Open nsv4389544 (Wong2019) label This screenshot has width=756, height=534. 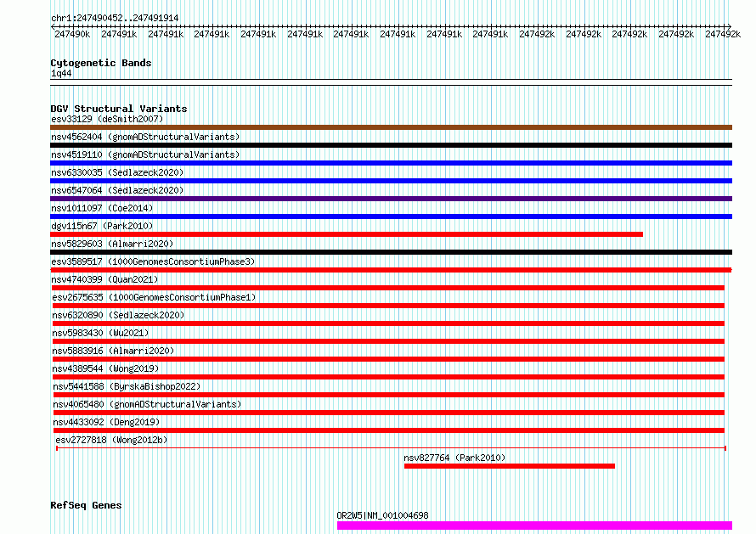pyautogui.click(x=105, y=368)
